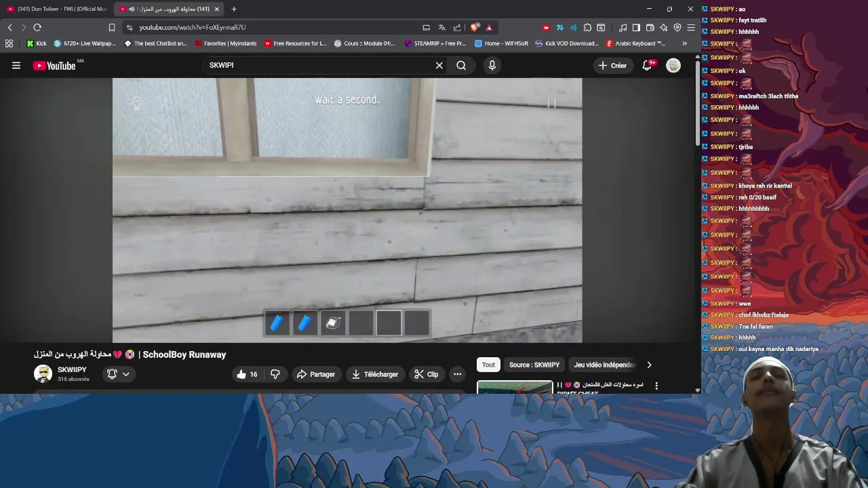
Task: Go back with the browser back arrow
Action: (x=9, y=27)
